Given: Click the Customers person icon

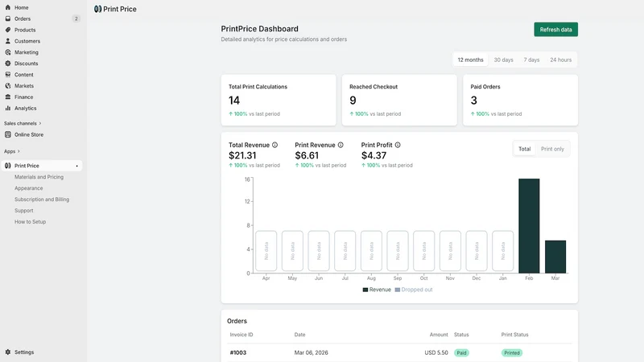Looking at the screenshot, I should 8,41.
